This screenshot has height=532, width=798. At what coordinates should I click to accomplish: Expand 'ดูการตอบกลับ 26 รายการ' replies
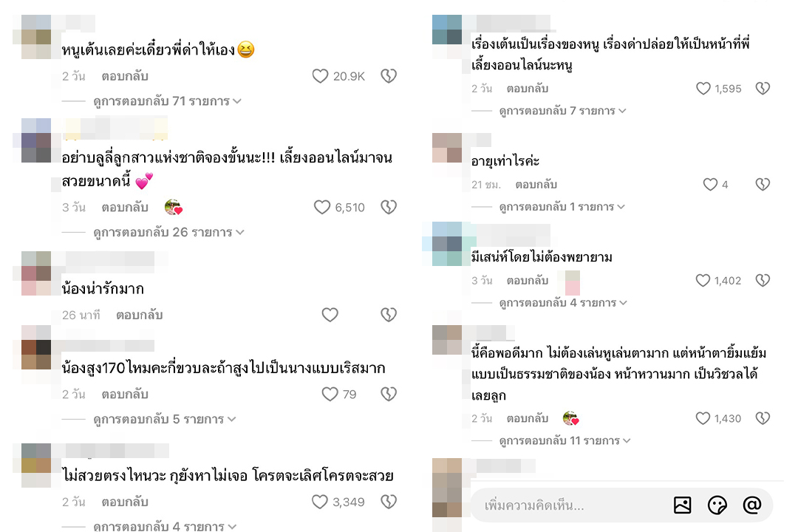[x=168, y=232]
